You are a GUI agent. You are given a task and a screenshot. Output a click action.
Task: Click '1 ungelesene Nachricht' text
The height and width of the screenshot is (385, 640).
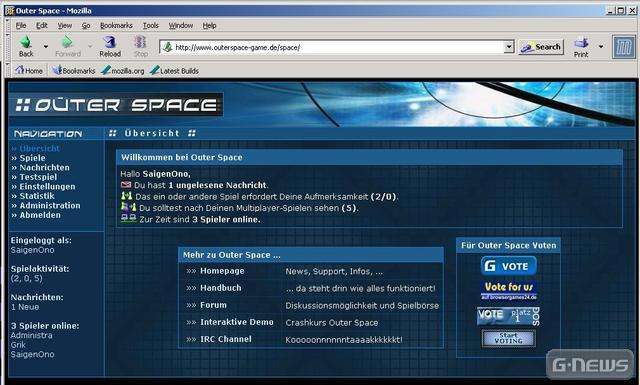tap(217, 185)
